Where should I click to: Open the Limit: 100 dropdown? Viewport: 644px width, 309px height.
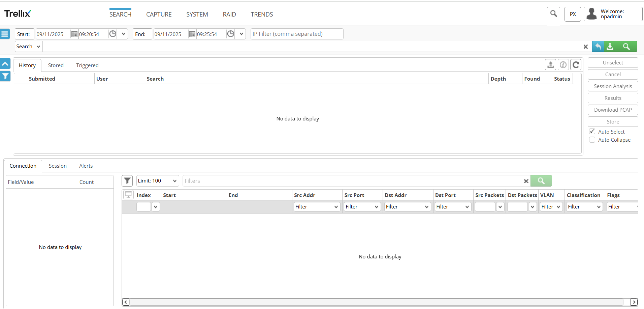point(157,181)
